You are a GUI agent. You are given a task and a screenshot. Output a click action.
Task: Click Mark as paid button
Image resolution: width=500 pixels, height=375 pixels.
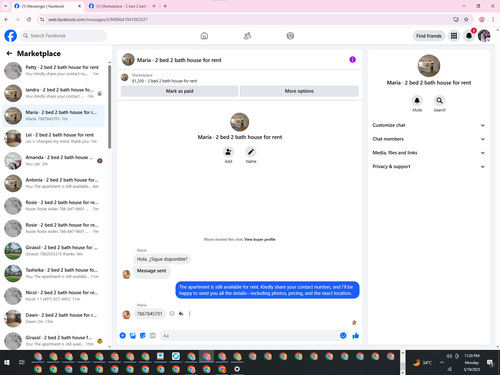[x=179, y=91]
